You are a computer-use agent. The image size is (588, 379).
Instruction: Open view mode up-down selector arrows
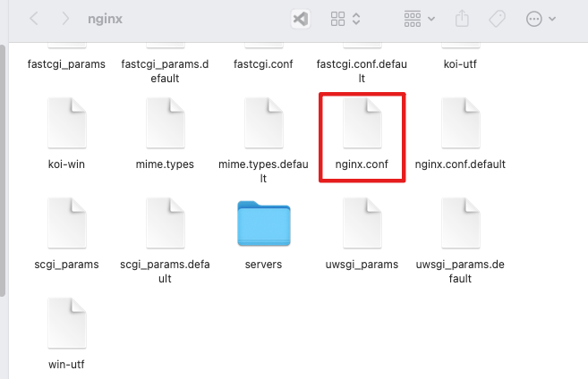(x=356, y=19)
